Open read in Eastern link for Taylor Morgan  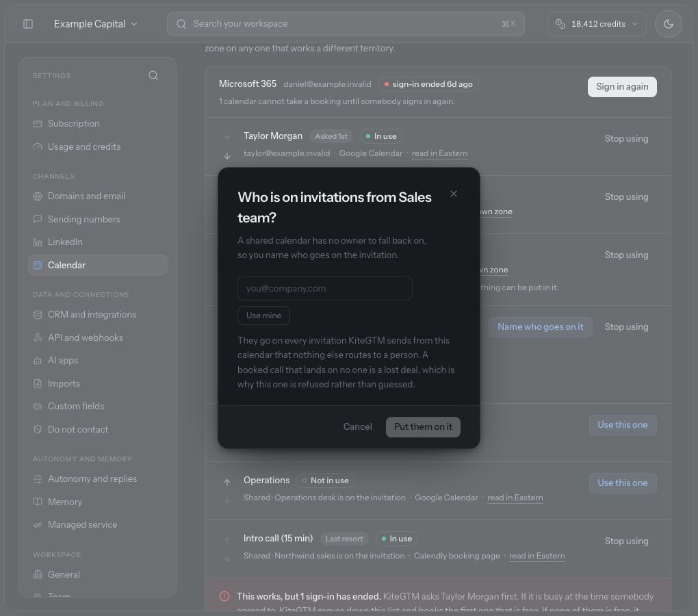[x=439, y=153]
